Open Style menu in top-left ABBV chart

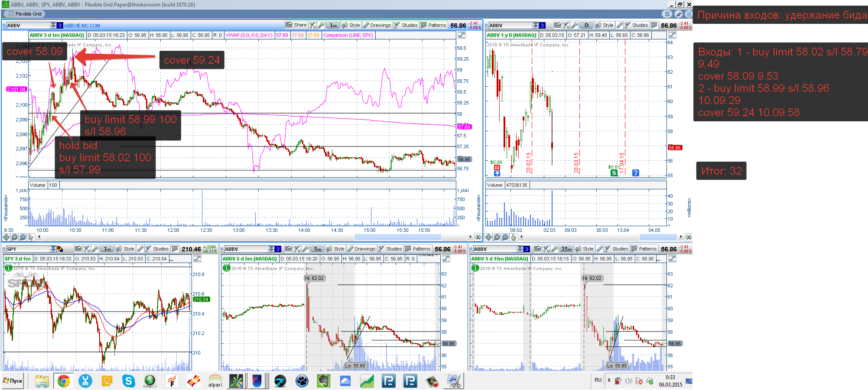351,25
